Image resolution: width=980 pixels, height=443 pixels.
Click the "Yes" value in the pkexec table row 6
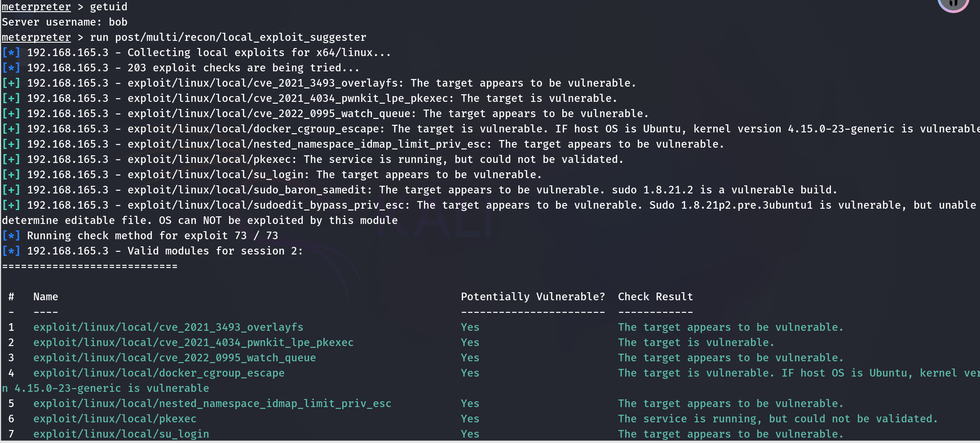coord(470,419)
